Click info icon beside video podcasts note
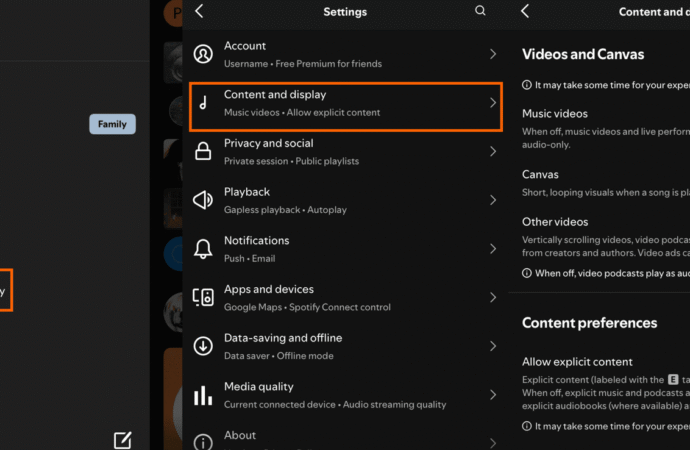 tap(526, 273)
